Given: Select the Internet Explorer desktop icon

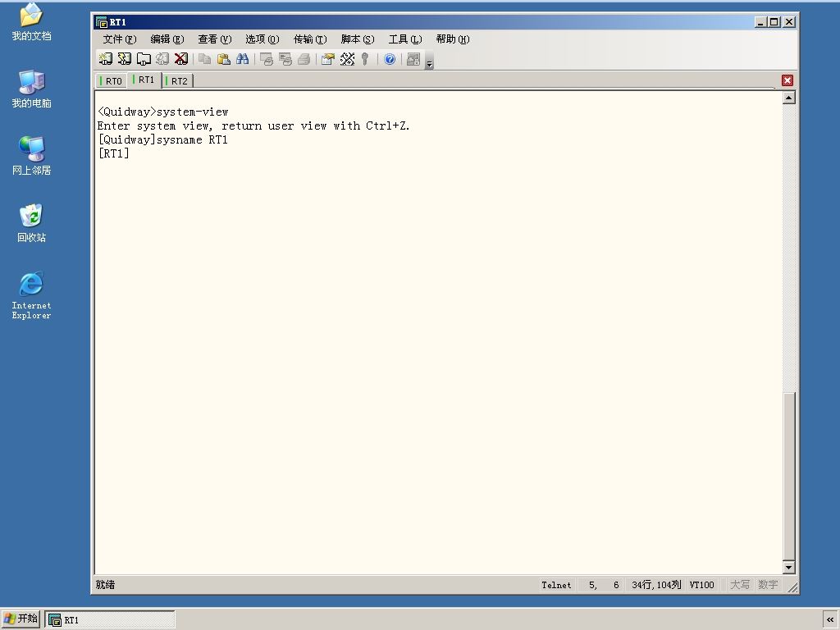Looking at the screenshot, I should click(x=32, y=296).
